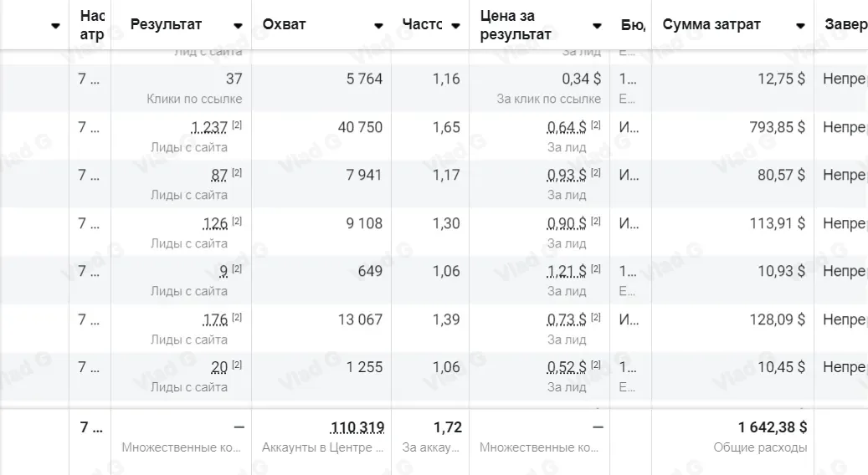Open the Сумма затрат column dropdown arrow
Image resolution: width=868 pixels, height=475 pixels.
pos(800,25)
